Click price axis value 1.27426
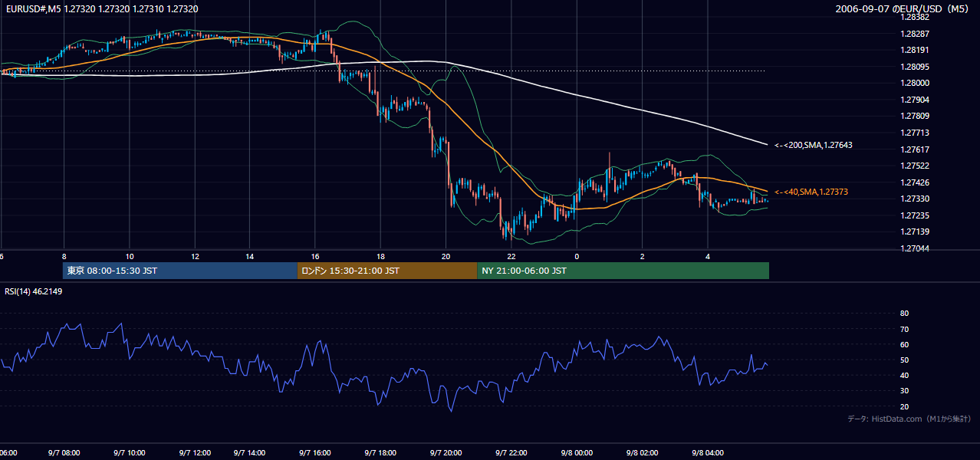The width and height of the screenshot is (980, 460). 915,182
